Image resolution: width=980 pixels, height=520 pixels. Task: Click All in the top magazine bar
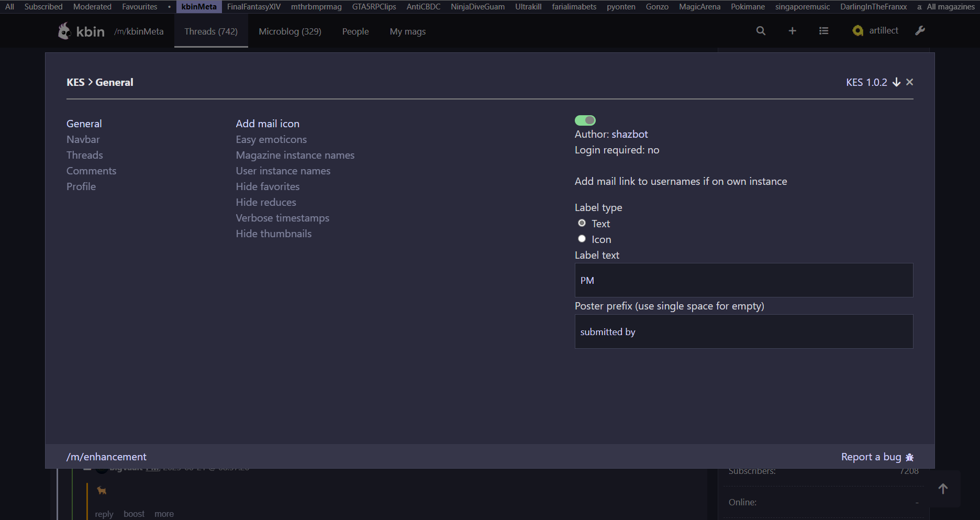[x=9, y=7]
